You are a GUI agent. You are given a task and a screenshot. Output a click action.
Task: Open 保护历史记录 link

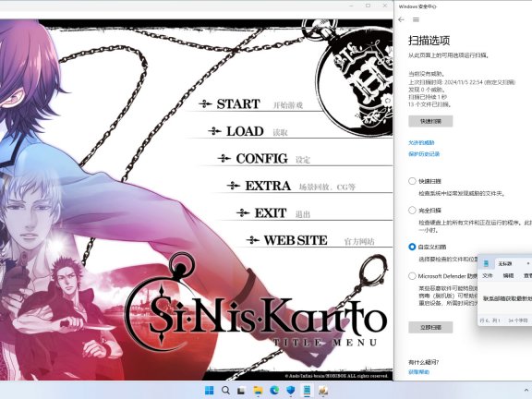424,154
